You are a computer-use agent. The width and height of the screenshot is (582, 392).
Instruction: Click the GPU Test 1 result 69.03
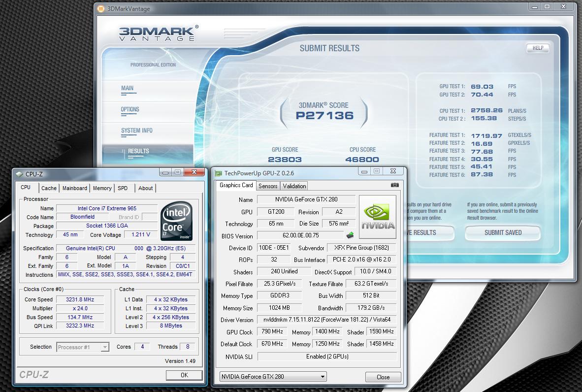pos(482,87)
